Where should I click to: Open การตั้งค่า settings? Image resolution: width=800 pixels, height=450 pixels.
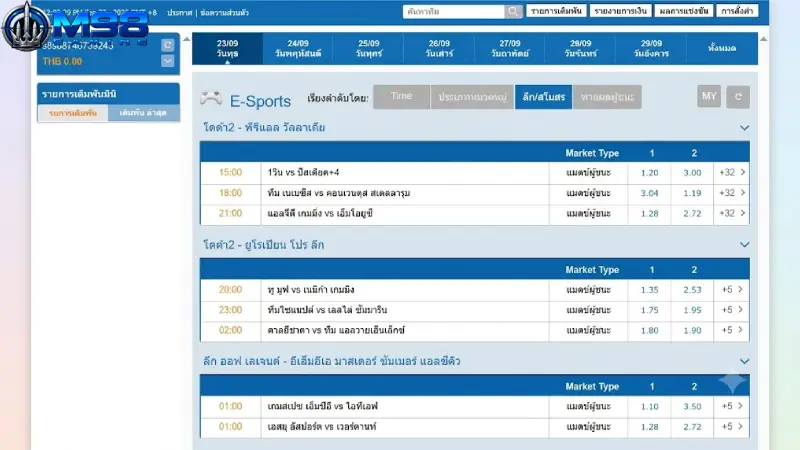(737, 11)
